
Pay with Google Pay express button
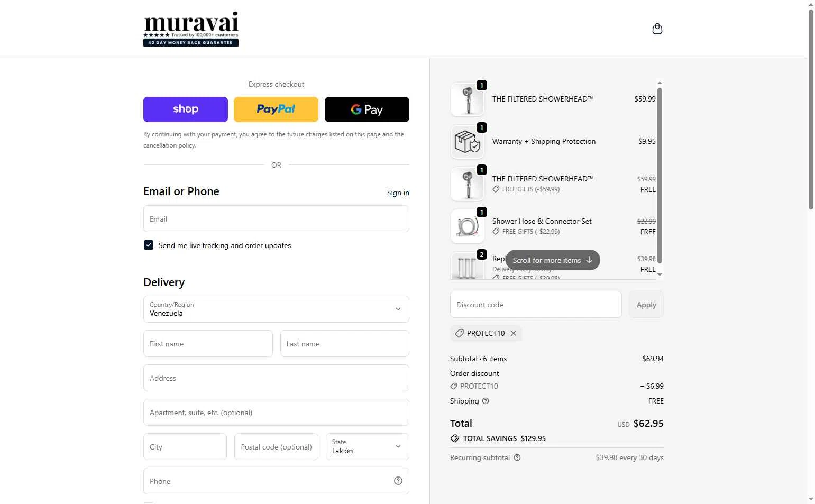pos(367,109)
